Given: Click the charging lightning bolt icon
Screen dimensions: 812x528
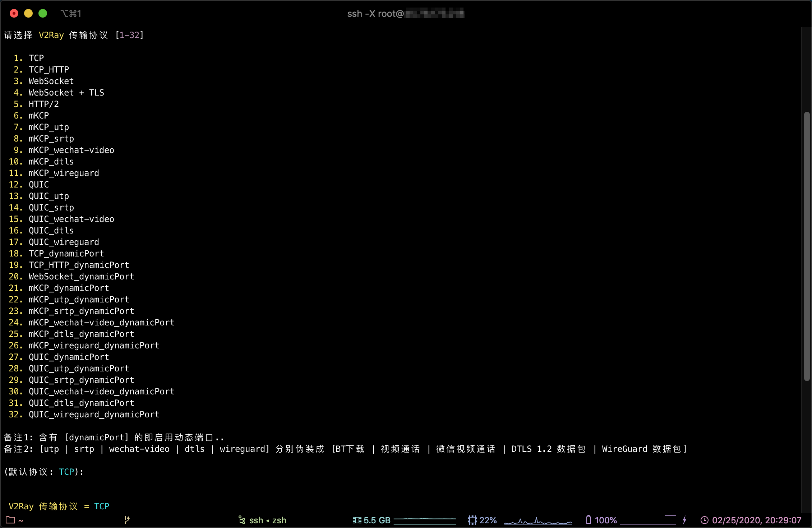Looking at the screenshot, I should (x=684, y=520).
